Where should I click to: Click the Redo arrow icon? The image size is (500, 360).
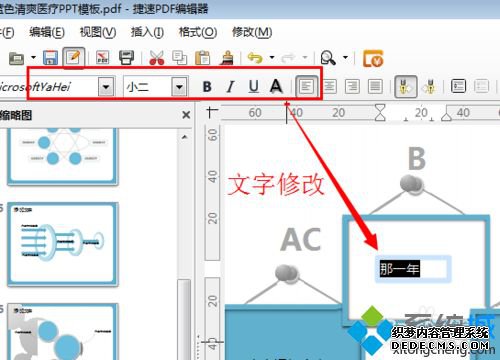click(289, 58)
